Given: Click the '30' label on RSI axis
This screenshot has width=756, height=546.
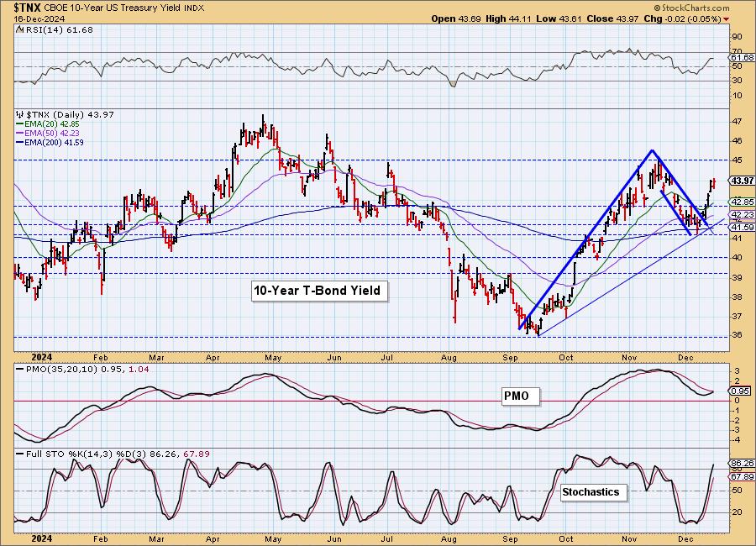Looking at the screenshot, I should (x=738, y=81).
